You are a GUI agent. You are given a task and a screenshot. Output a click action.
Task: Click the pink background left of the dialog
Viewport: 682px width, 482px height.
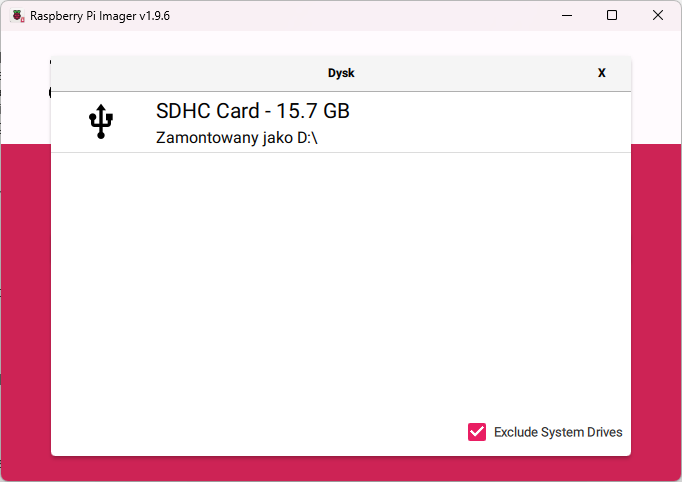tap(25, 300)
